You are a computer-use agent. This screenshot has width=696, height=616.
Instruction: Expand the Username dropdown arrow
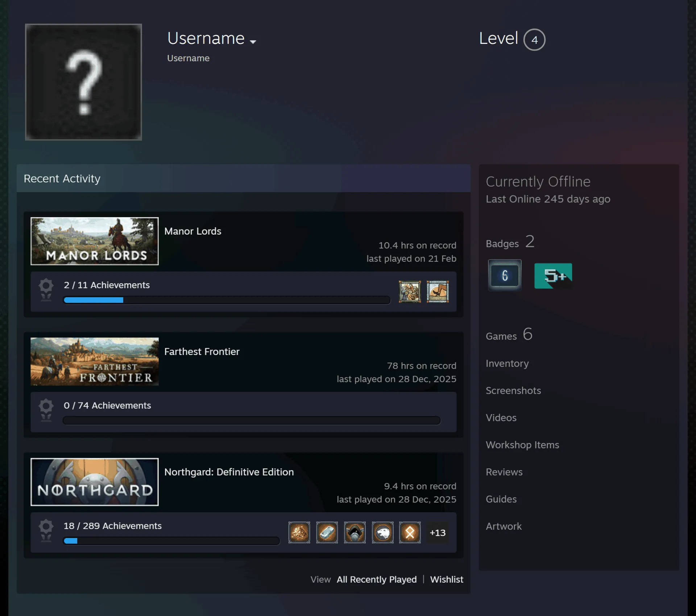coord(253,42)
